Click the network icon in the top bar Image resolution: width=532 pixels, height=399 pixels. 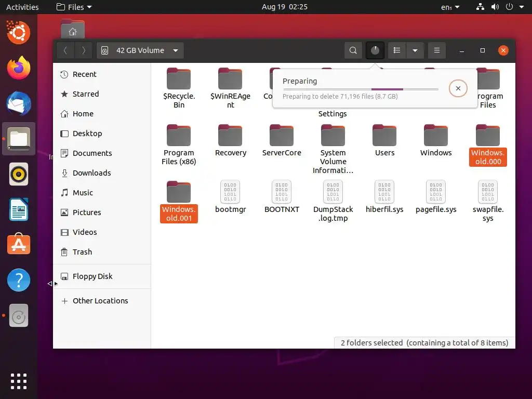coord(480,7)
